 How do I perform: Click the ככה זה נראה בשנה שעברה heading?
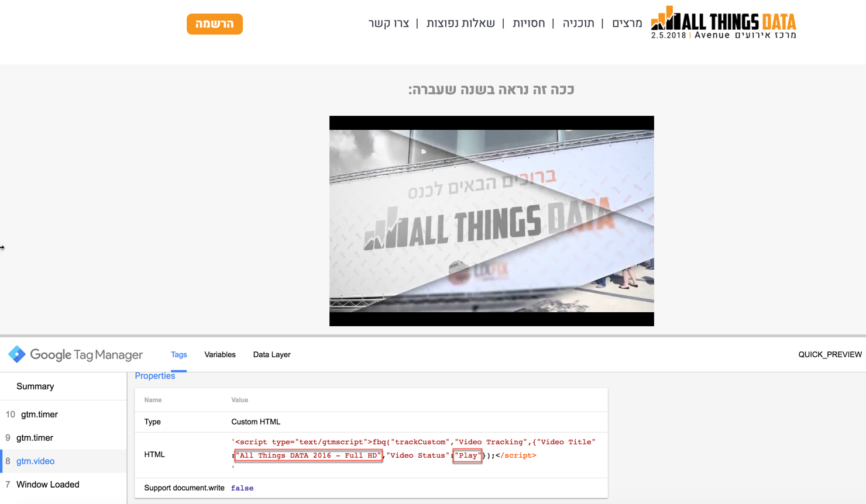tap(492, 89)
